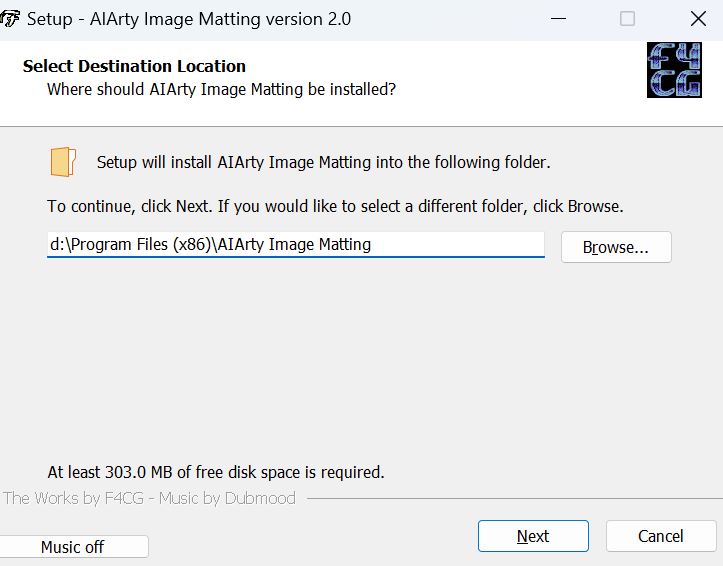Click the 'Setup will install AIArty' sentence
Image resolution: width=723 pixels, height=566 pixels.
click(324, 162)
